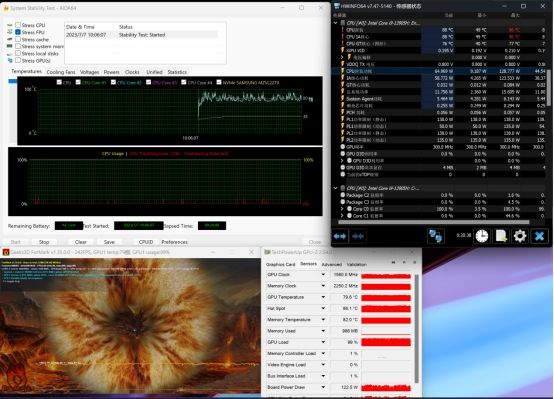Click AIDA64 title bar flame icon
This screenshot has height=399, width=554.
6,8
